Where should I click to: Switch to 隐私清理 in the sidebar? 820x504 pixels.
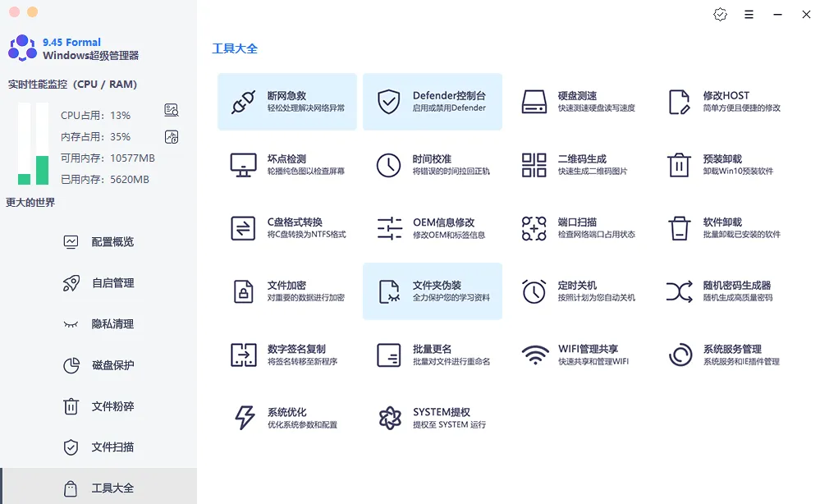113,324
